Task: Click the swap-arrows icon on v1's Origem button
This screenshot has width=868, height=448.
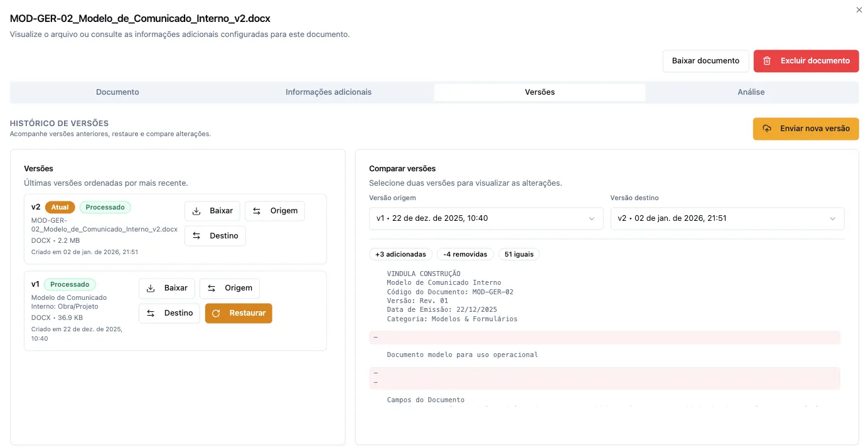Action: (x=212, y=288)
